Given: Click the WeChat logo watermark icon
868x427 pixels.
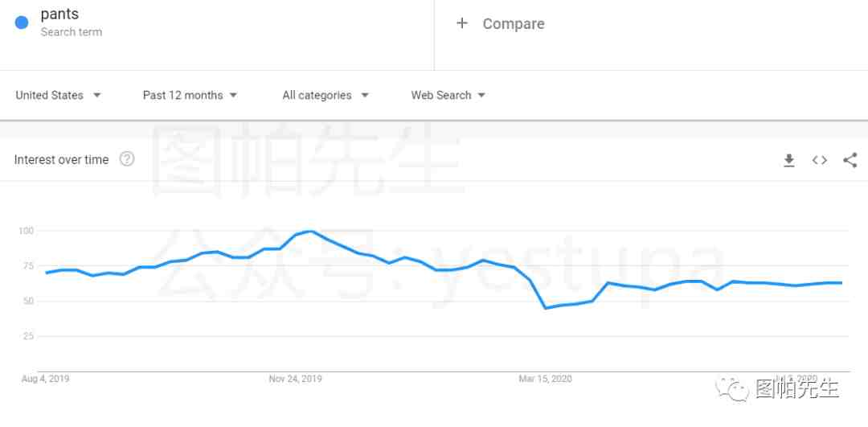Looking at the screenshot, I should [x=732, y=389].
